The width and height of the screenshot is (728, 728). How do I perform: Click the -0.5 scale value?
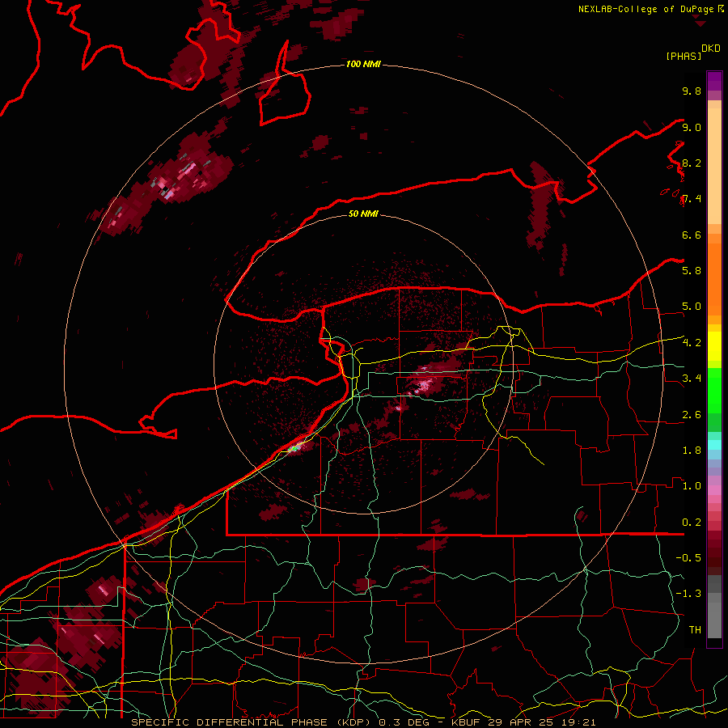point(688,558)
